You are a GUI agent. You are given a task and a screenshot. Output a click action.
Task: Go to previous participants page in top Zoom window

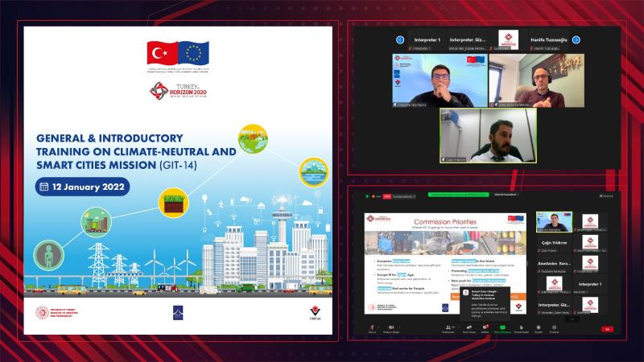pos(400,39)
